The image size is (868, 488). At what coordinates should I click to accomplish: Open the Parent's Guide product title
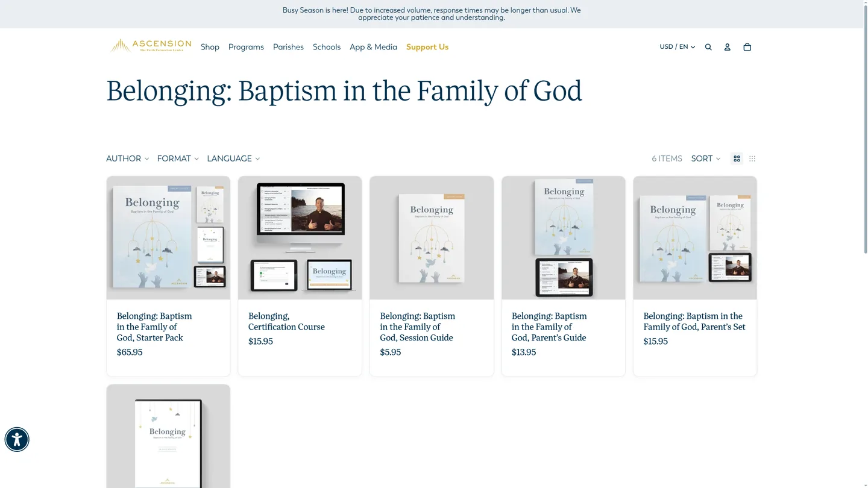[549, 327]
